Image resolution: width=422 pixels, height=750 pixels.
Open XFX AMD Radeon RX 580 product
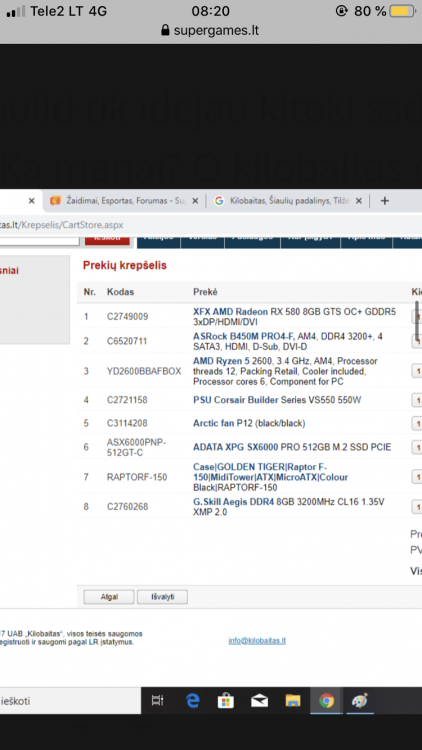point(294,317)
